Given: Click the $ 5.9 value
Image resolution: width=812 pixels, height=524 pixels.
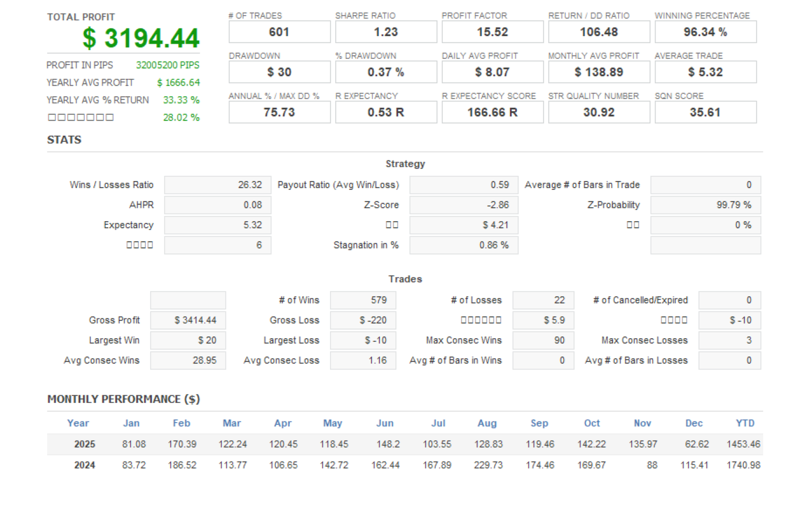Looking at the screenshot, I should coord(544,320).
